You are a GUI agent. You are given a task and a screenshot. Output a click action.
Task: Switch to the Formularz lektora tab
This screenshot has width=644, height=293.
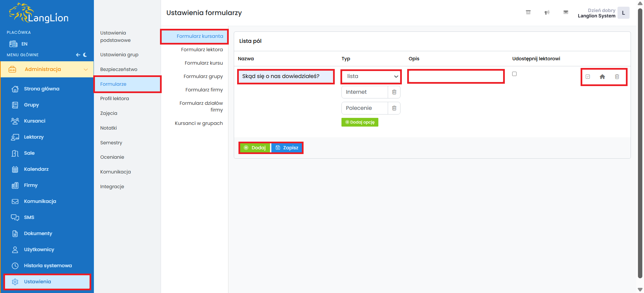click(x=202, y=50)
